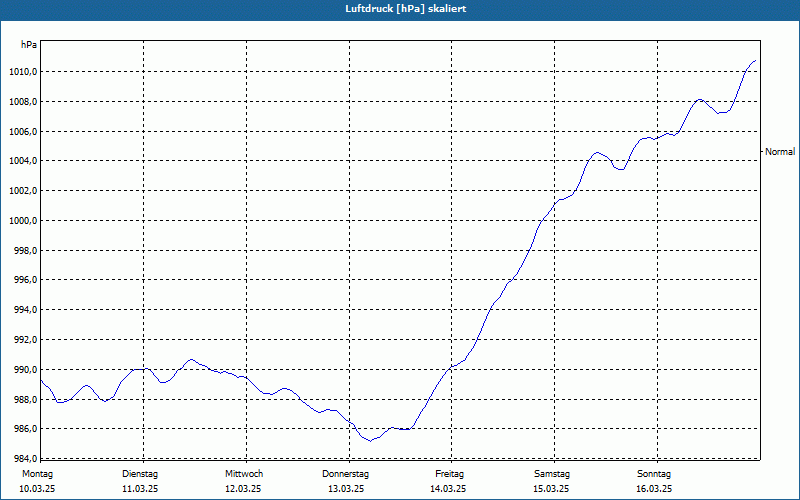
Task: Click the 'Freitag' day label
Action: 449,474
